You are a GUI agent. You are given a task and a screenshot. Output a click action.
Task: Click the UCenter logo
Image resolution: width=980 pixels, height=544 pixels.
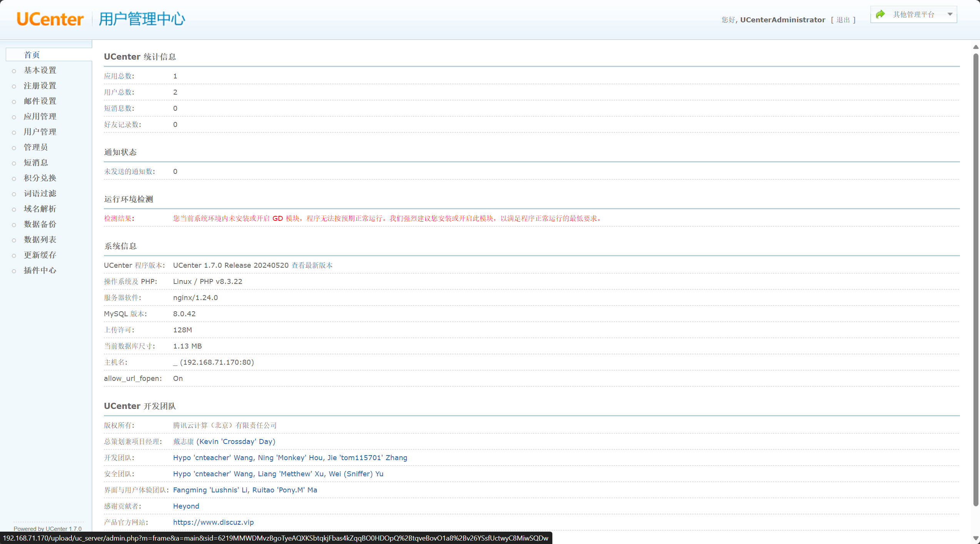50,19
